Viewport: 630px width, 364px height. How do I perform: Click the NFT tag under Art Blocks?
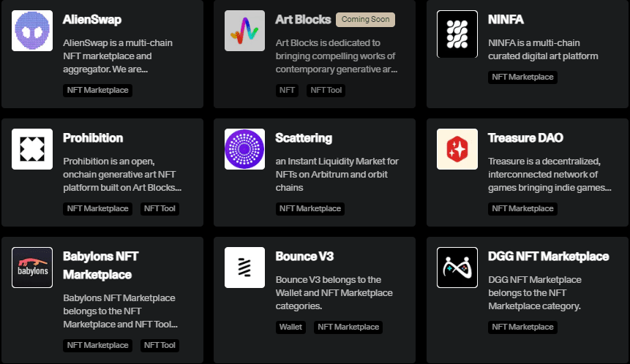(287, 91)
